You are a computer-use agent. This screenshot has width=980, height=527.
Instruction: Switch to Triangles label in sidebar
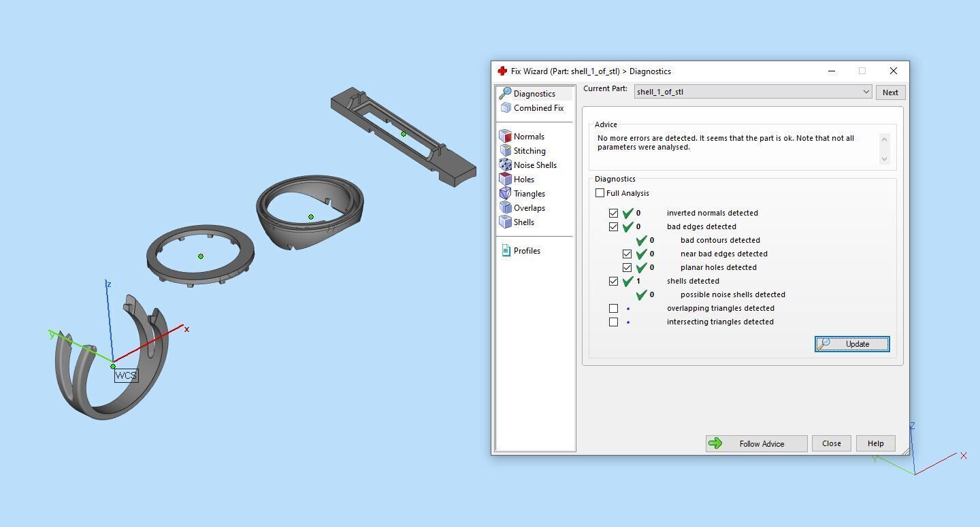tap(529, 194)
